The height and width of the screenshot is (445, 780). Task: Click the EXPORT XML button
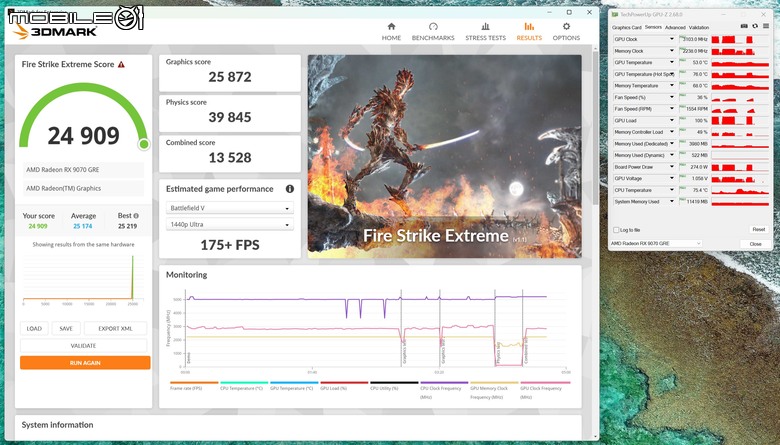(x=115, y=329)
